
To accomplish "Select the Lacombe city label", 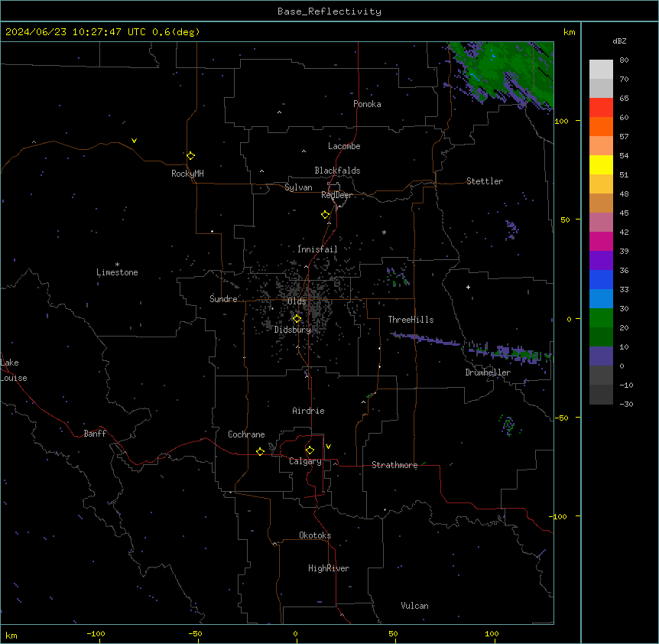I will point(344,146).
